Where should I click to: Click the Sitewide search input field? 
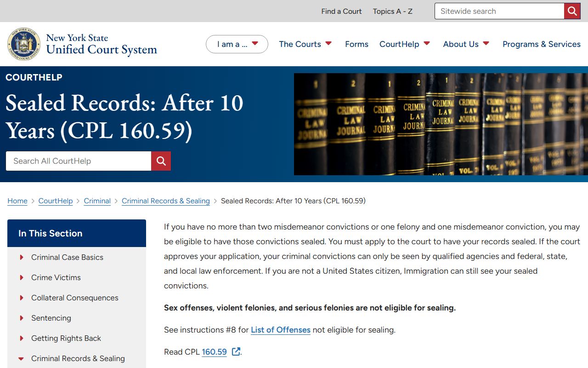point(499,11)
